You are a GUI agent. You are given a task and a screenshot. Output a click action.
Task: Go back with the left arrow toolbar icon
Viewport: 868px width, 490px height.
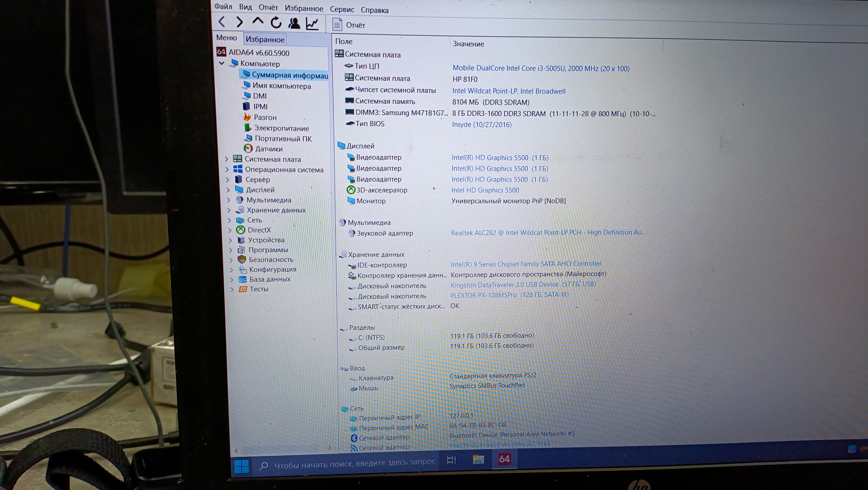pyautogui.click(x=222, y=22)
